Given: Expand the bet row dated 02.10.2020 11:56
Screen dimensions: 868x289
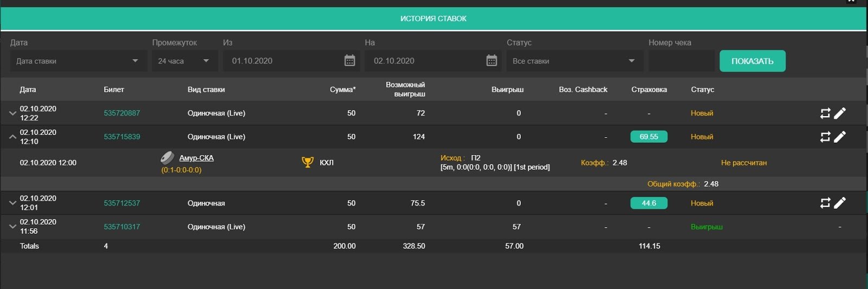Looking at the screenshot, I should click(x=12, y=227).
